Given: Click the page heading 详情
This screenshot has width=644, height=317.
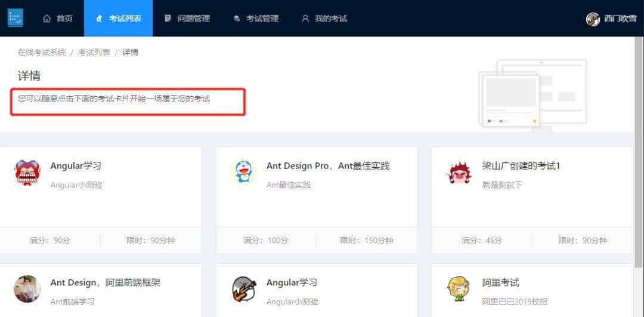Looking at the screenshot, I should click(x=29, y=76).
